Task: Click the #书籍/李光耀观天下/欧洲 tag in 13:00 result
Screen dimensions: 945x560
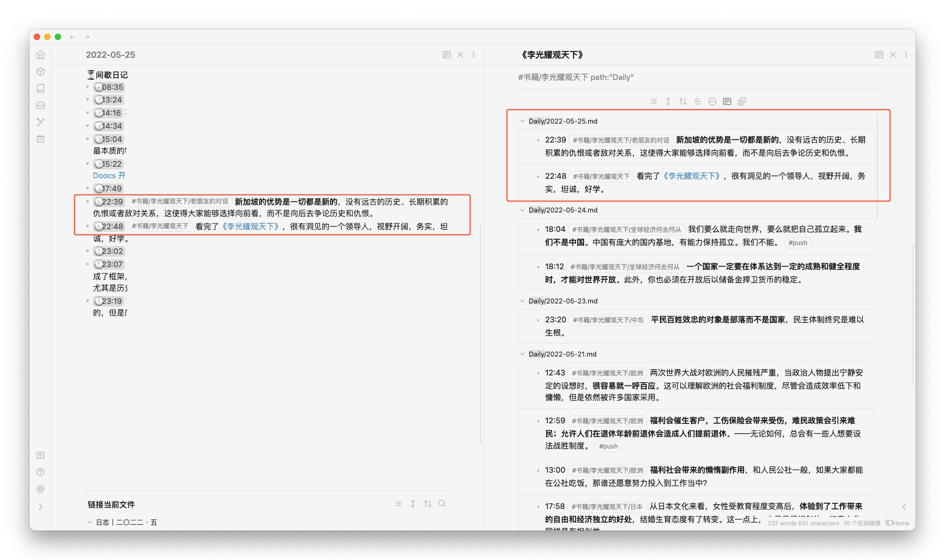Action: pyautogui.click(x=608, y=470)
